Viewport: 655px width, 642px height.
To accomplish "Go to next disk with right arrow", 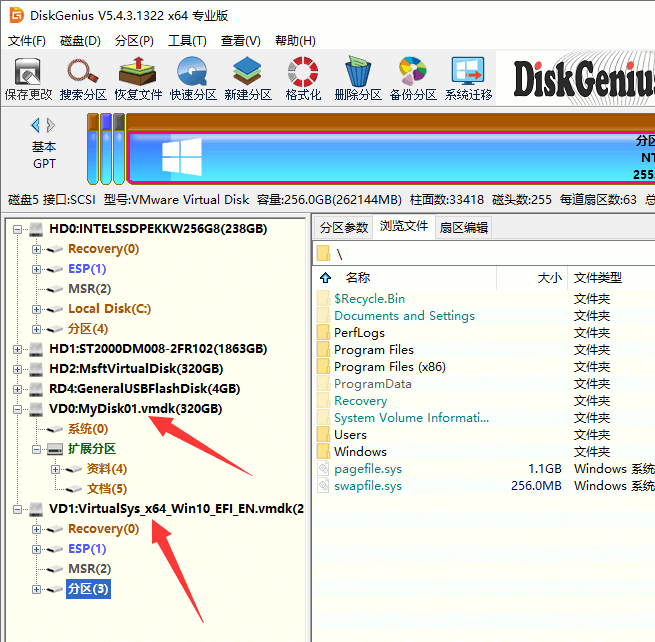I will [x=51, y=125].
